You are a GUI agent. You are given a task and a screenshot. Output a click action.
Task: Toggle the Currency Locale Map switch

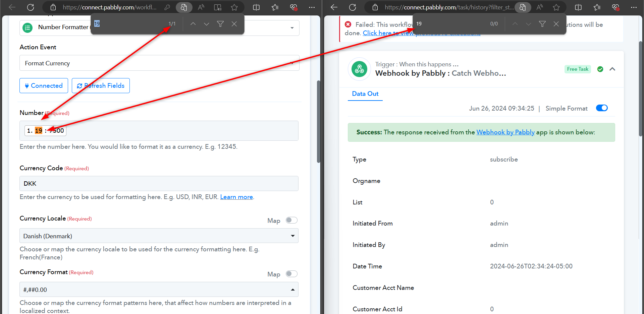(x=291, y=220)
